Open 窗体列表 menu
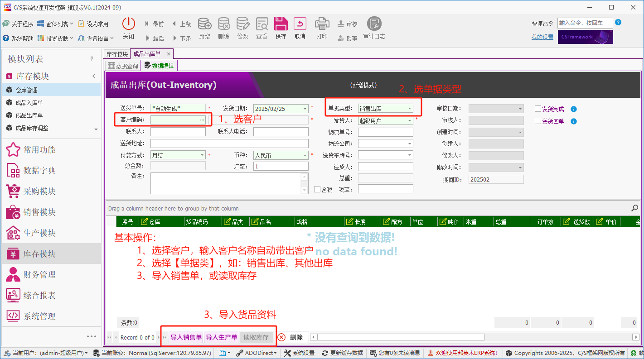The width and height of the screenshot is (644, 359). click(x=55, y=24)
